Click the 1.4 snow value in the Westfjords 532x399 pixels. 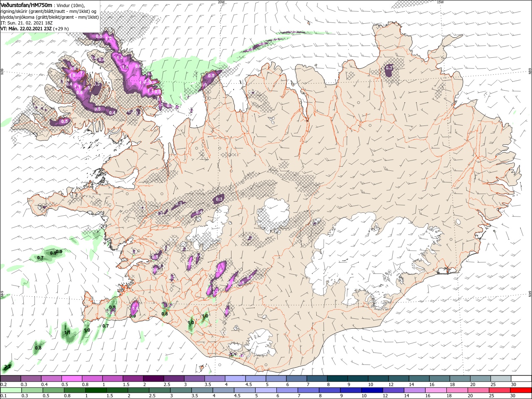(120, 58)
